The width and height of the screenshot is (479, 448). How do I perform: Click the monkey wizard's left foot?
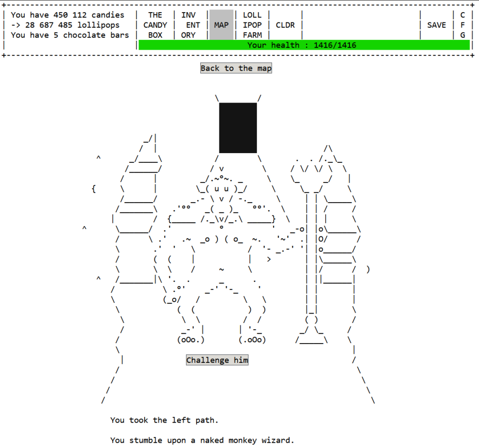[190, 340]
